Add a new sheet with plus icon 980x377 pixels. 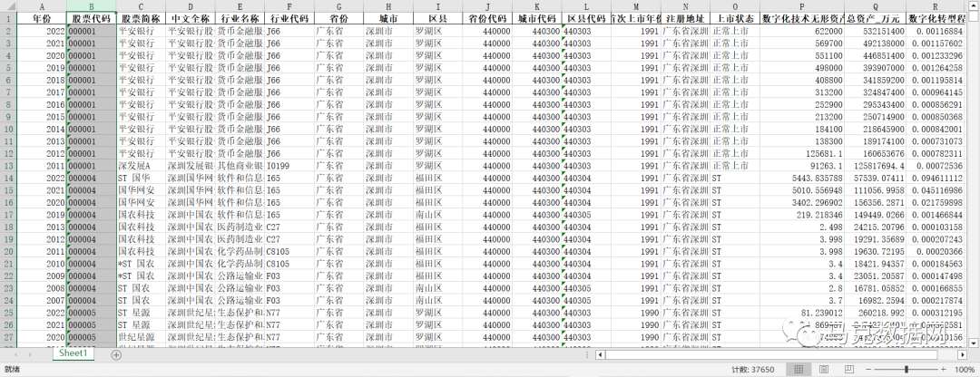pos(115,354)
